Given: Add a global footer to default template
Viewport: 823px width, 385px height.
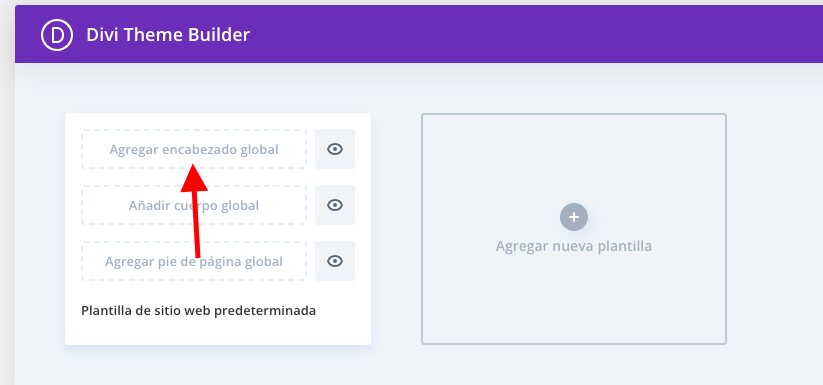Looking at the screenshot, I should point(194,261).
